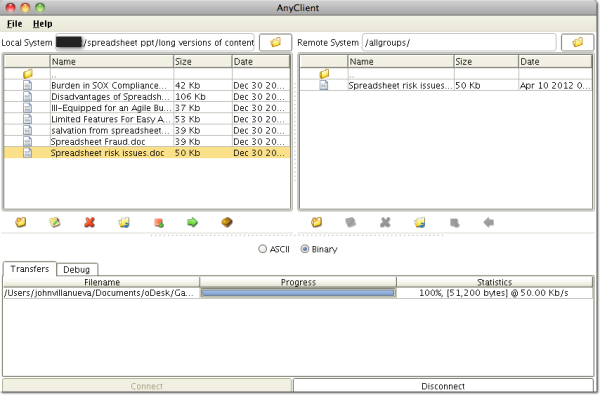Click the 53 Kb size cell

(x=203, y=119)
